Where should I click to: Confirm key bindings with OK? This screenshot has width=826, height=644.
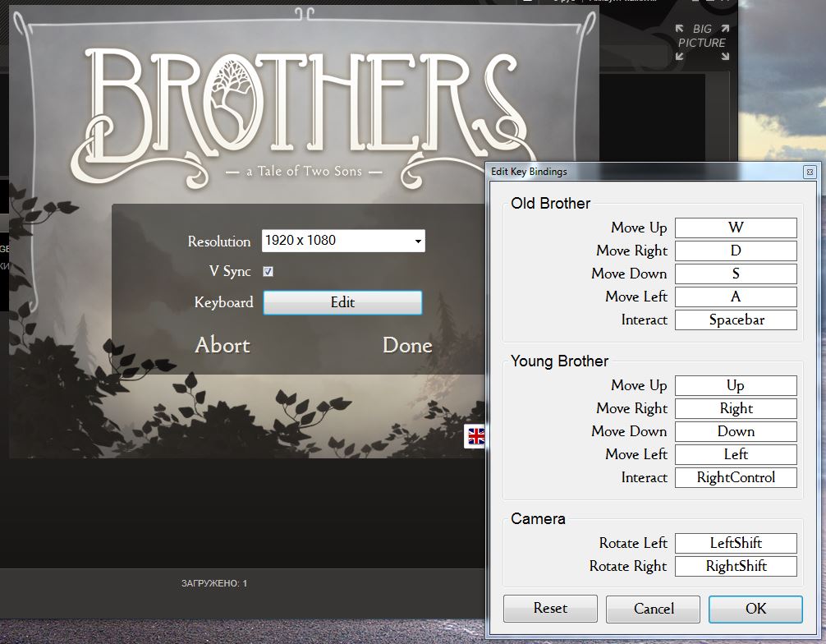click(755, 609)
